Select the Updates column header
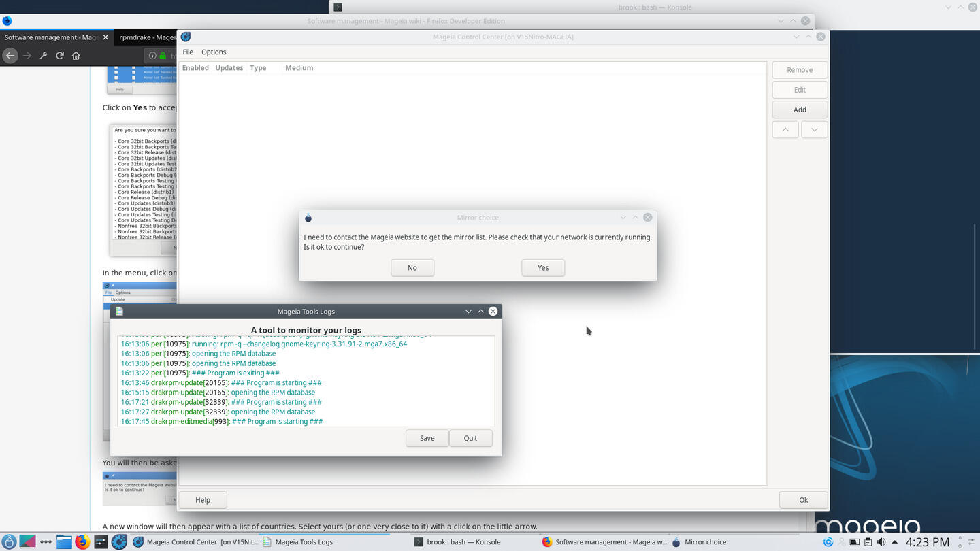Screen dimensions: 980x551 229,68
